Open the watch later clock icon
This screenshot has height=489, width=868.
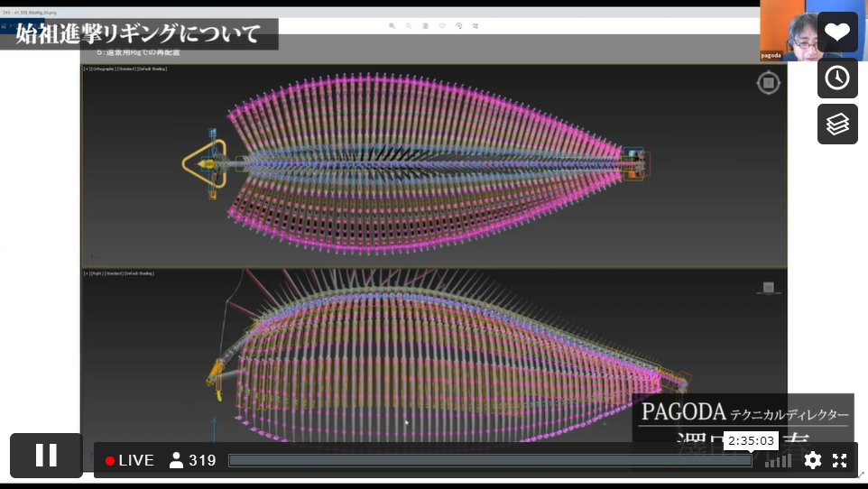tap(837, 78)
